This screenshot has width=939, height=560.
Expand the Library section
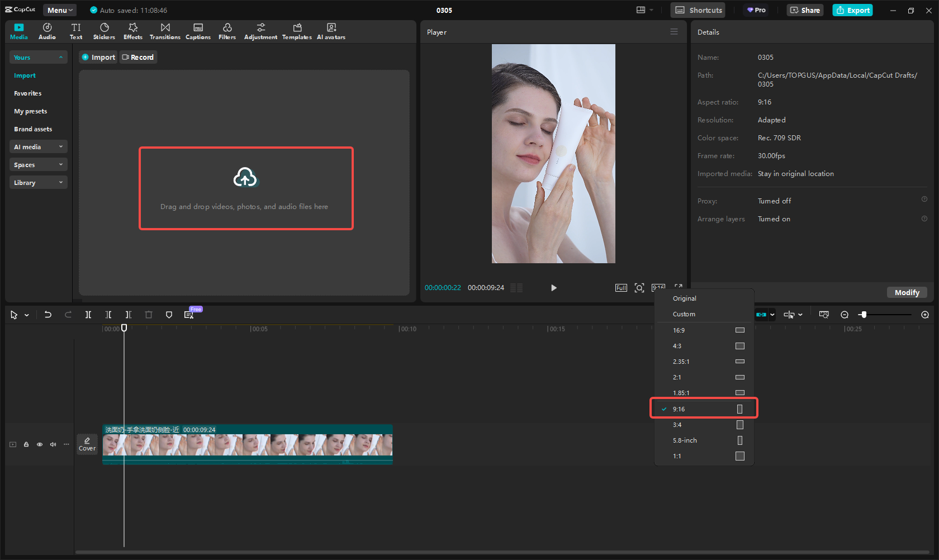(x=38, y=183)
